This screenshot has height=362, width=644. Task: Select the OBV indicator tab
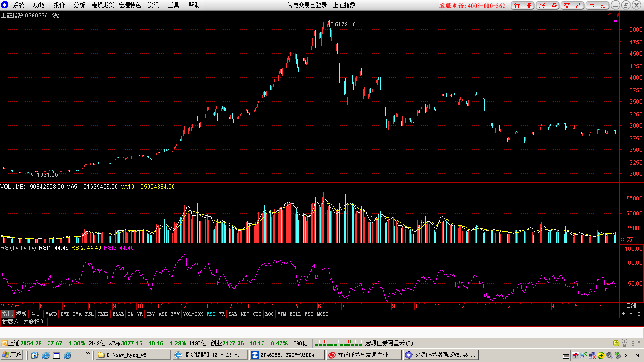pos(150,314)
